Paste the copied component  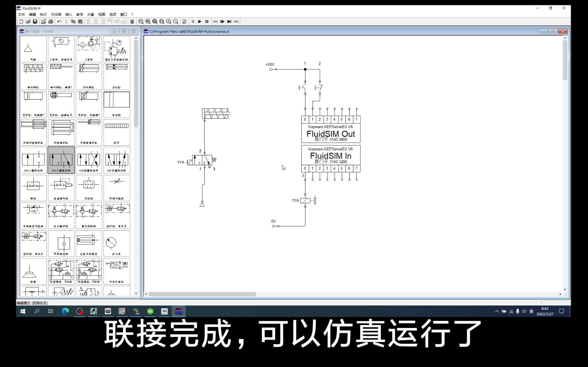click(80, 21)
